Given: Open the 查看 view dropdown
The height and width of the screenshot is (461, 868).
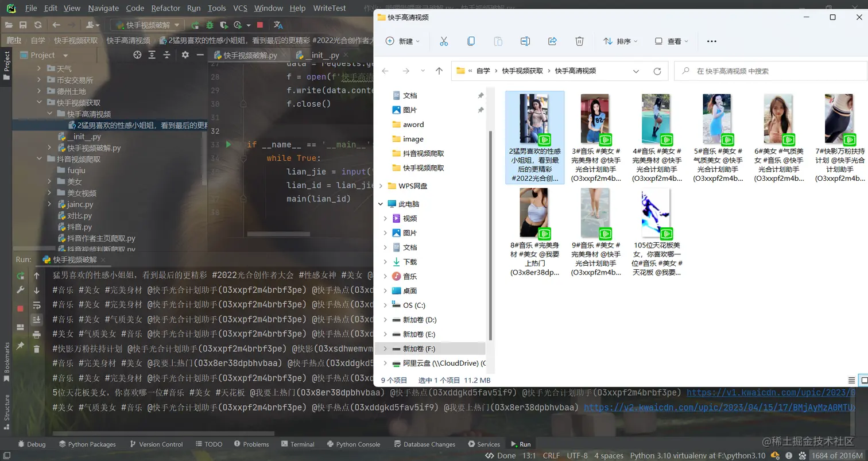Looking at the screenshot, I should 672,41.
